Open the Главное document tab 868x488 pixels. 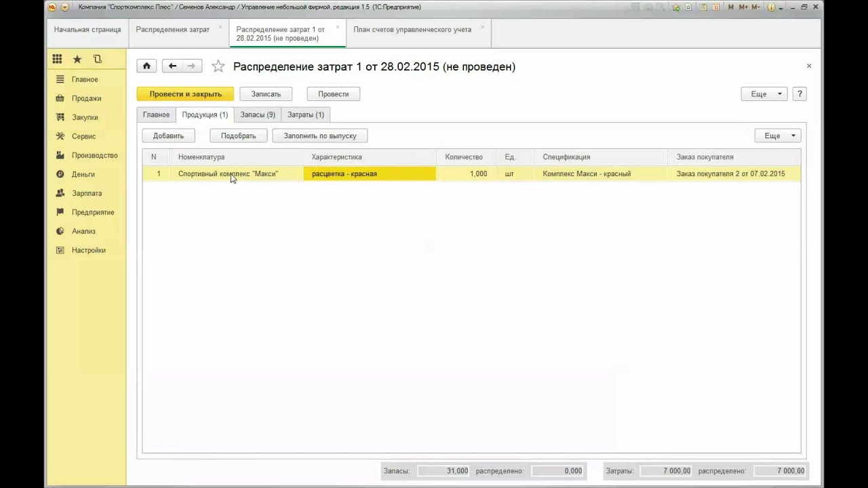(156, 115)
